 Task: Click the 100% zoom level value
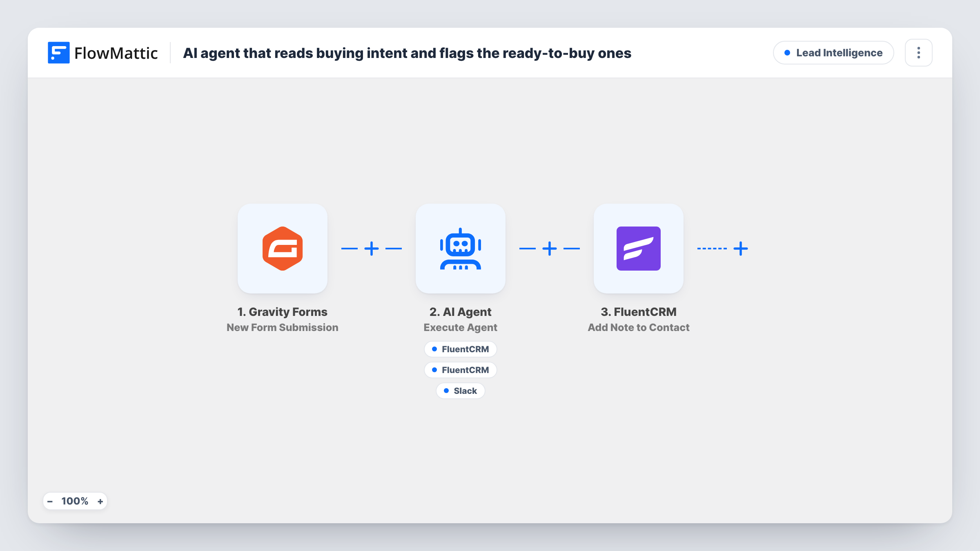(x=75, y=501)
